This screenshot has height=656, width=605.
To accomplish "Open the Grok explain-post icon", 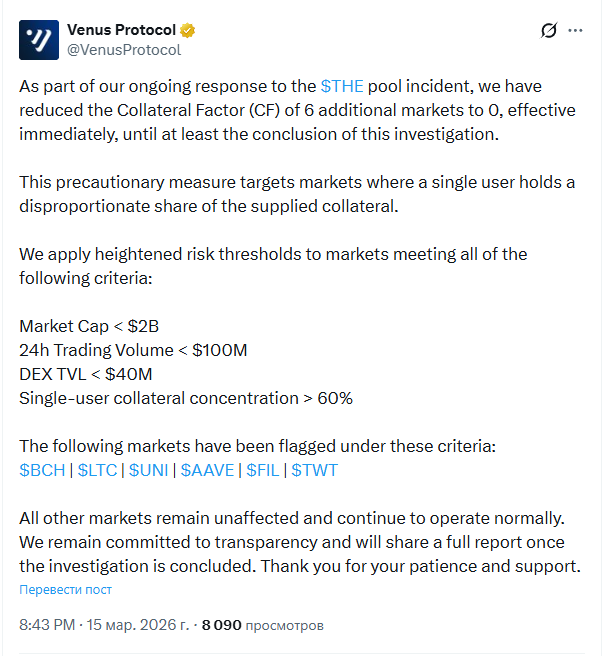I will coord(548,31).
